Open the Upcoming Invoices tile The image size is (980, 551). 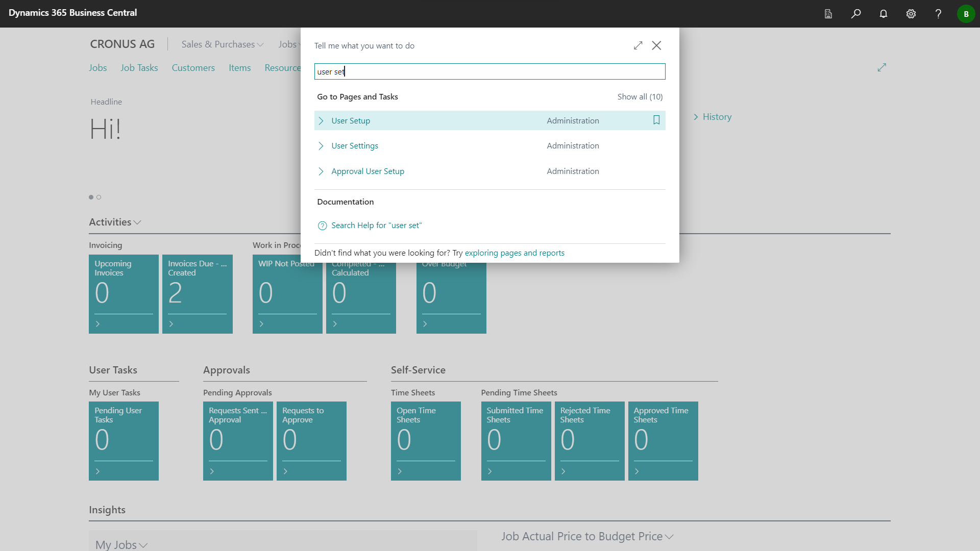[x=124, y=294]
